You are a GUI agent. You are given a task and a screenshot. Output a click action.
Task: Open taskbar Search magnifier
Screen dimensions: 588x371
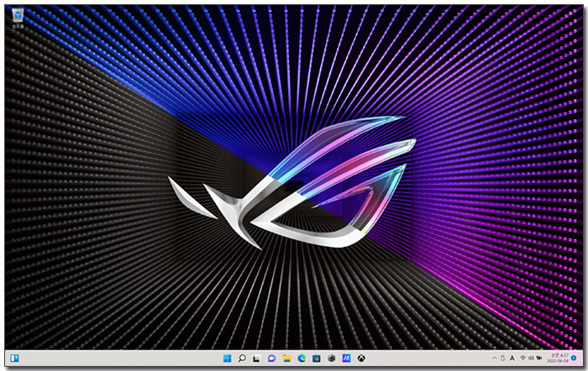click(x=242, y=358)
